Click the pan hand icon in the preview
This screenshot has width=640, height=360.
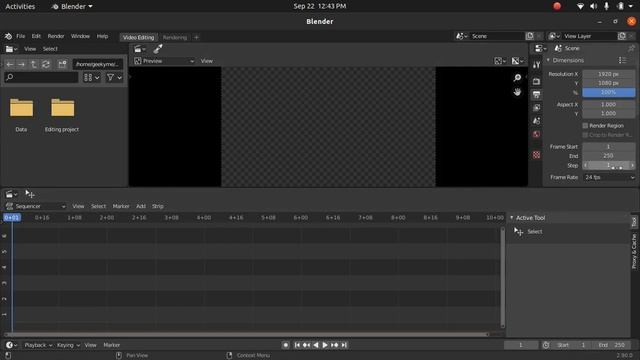pos(517,92)
